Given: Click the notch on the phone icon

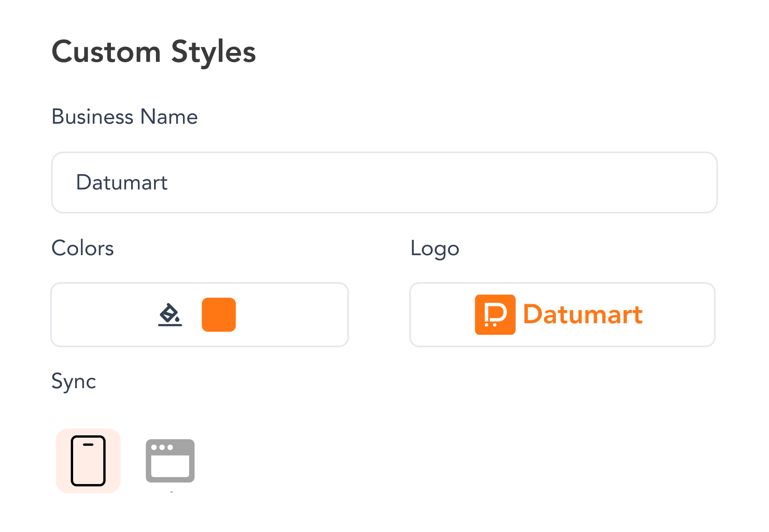Looking at the screenshot, I should 88,445.
